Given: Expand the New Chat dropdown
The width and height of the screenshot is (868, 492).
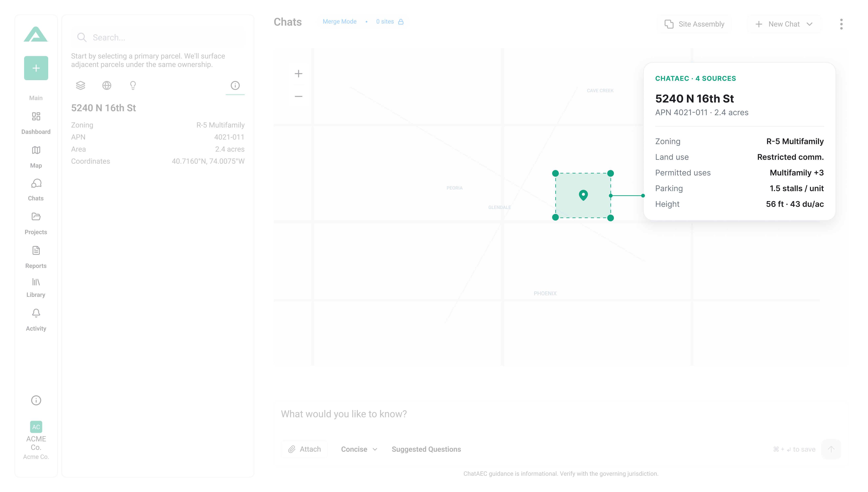Looking at the screenshot, I should pos(784,24).
